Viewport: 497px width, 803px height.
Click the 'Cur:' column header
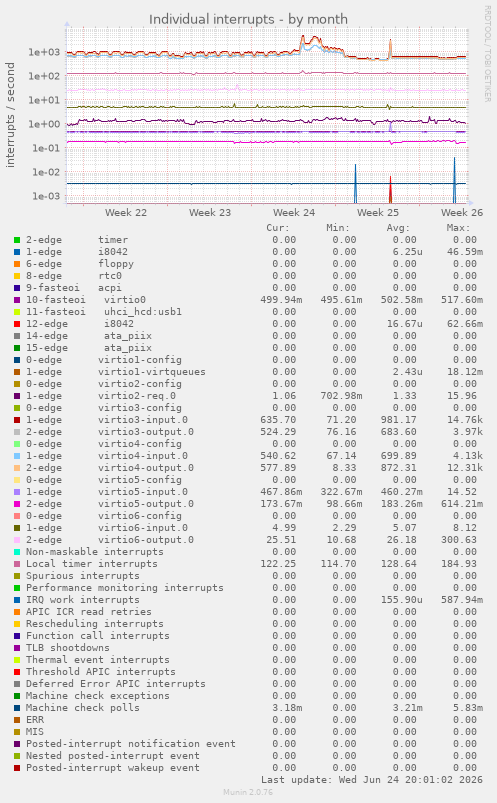[x=278, y=228]
